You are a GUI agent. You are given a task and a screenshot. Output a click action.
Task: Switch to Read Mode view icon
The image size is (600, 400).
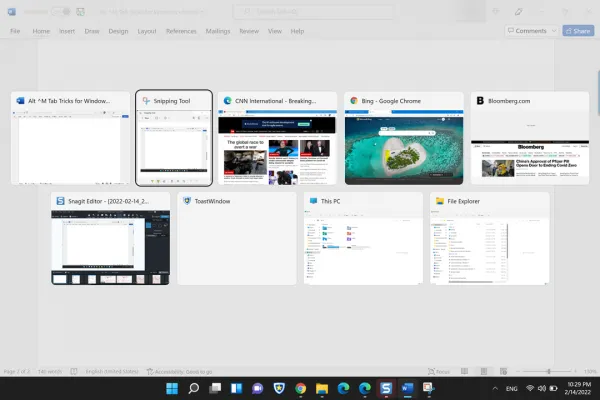tap(465, 371)
